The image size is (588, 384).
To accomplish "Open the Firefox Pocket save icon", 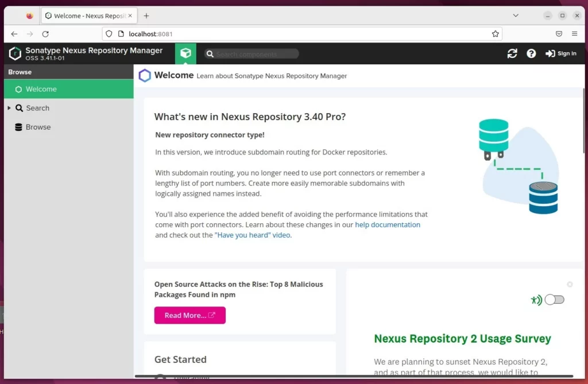I will 559,34.
